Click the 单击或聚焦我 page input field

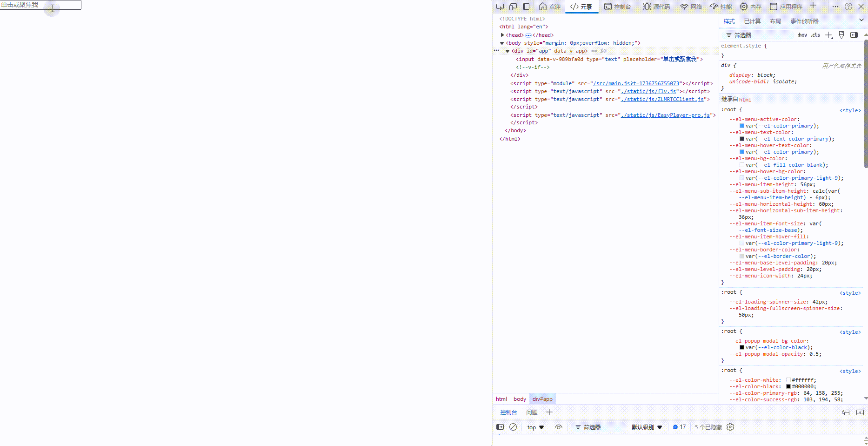click(40, 5)
